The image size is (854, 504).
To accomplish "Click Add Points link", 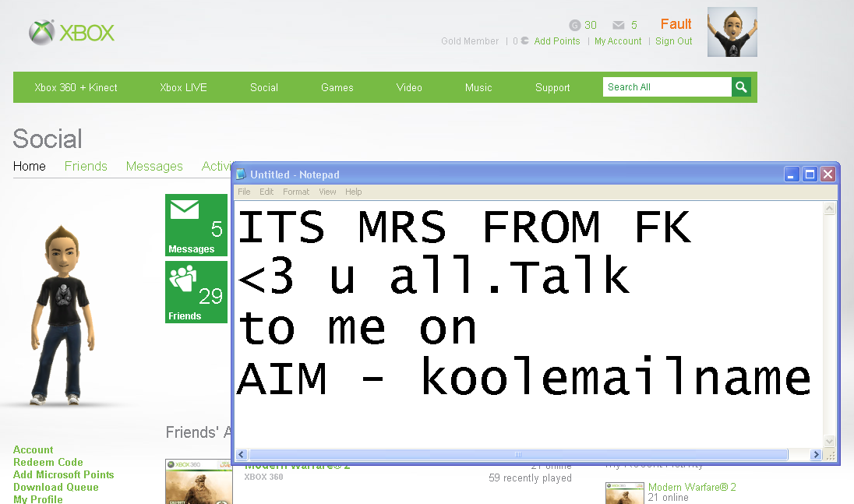I will 556,41.
